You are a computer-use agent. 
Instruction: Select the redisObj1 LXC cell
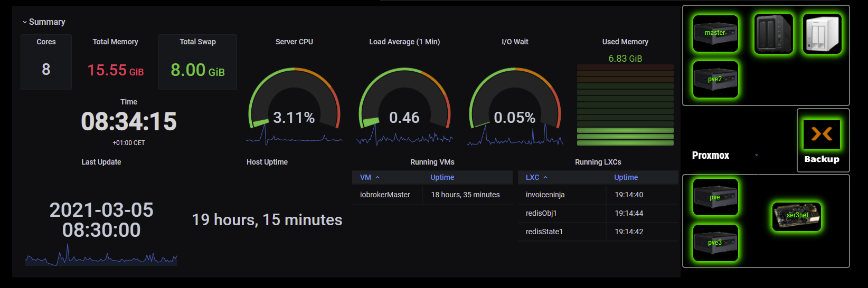tap(541, 213)
